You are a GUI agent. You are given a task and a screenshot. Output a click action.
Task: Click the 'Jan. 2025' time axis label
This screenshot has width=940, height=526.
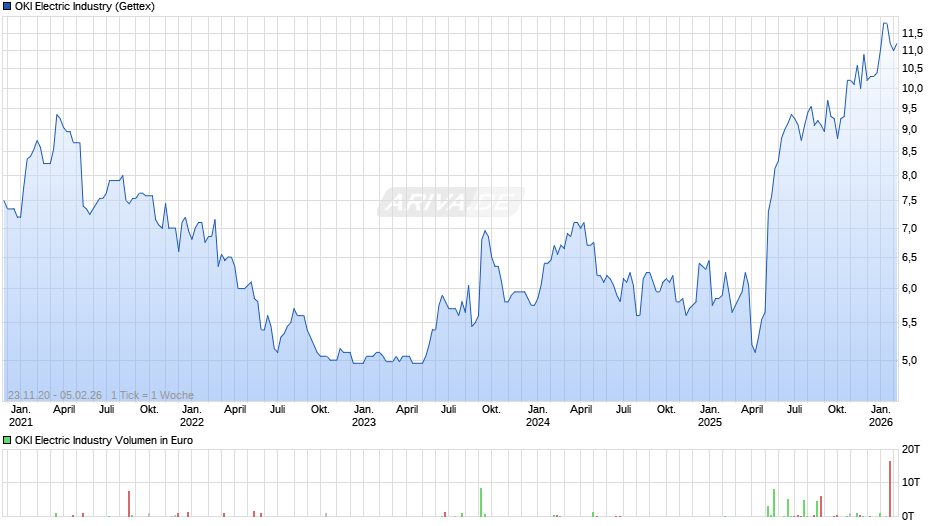pyautogui.click(x=710, y=416)
